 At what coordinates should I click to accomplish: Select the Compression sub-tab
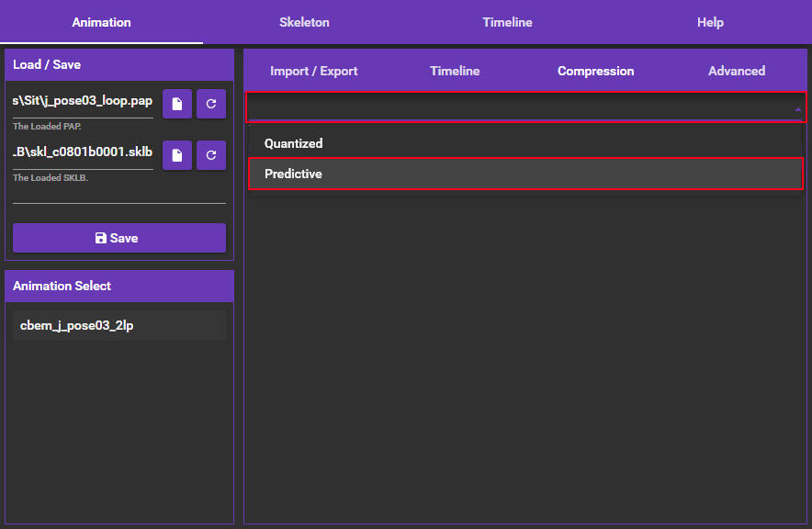[595, 71]
